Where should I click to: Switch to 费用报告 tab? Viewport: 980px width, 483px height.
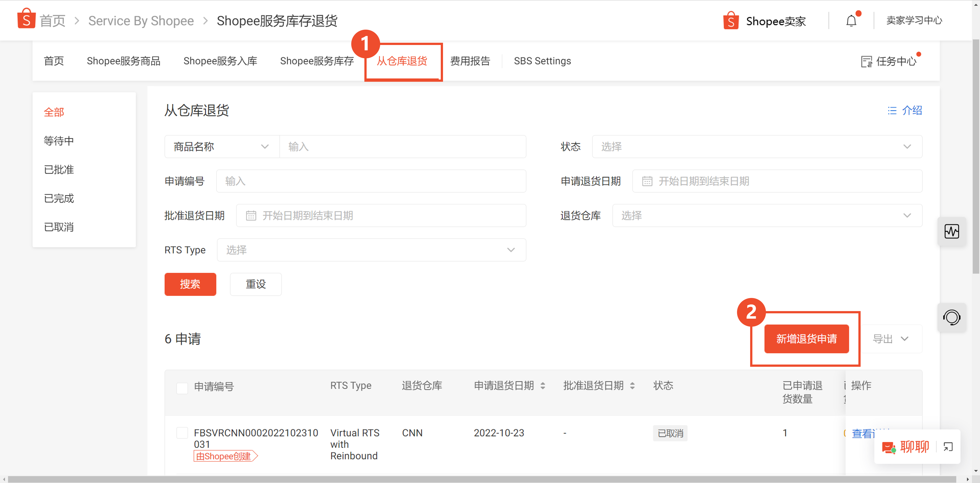tap(470, 61)
